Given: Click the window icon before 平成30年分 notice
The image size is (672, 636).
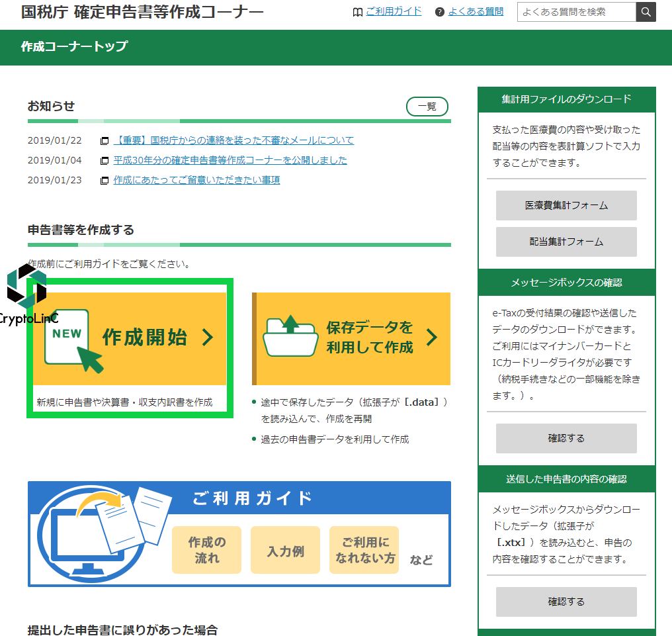Looking at the screenshot, I should (x=104, y=161).
